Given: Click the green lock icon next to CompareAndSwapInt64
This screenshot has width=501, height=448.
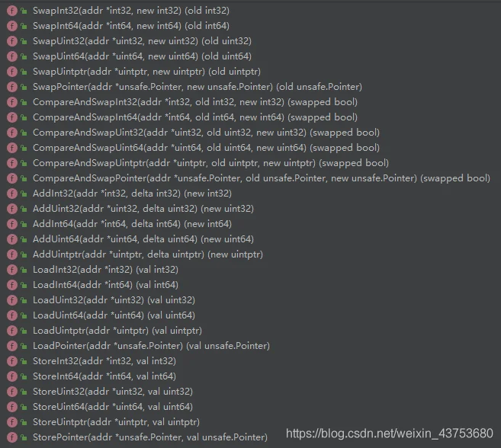Looking at the screenshot, I should tap(24, 117).
